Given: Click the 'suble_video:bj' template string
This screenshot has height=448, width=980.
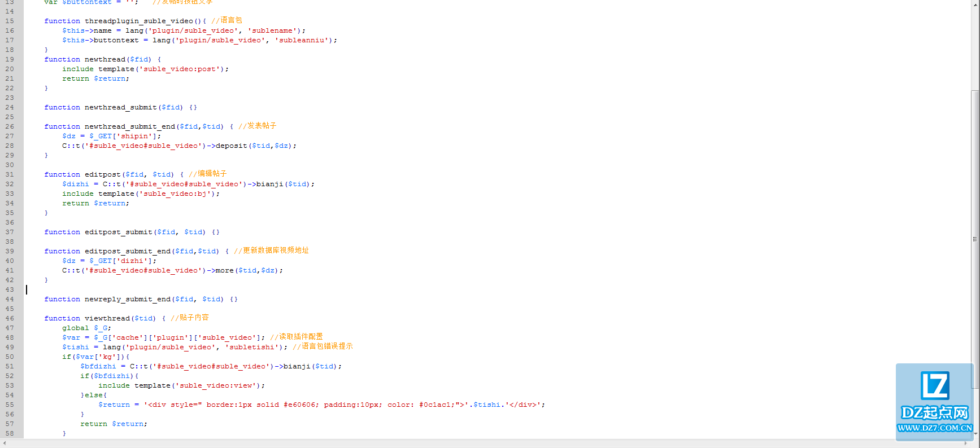Looking at the screenshot, I should coord(175,194).
